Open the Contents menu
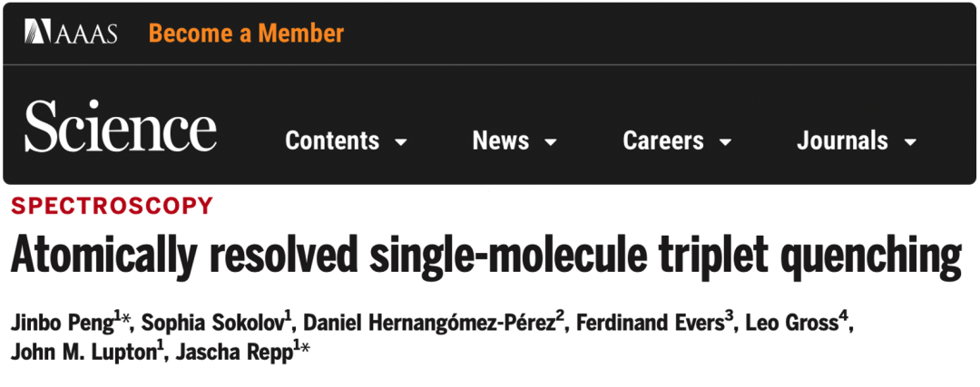Image resolution: width=980 pixels, height=387 pixels. pos(332,141)
